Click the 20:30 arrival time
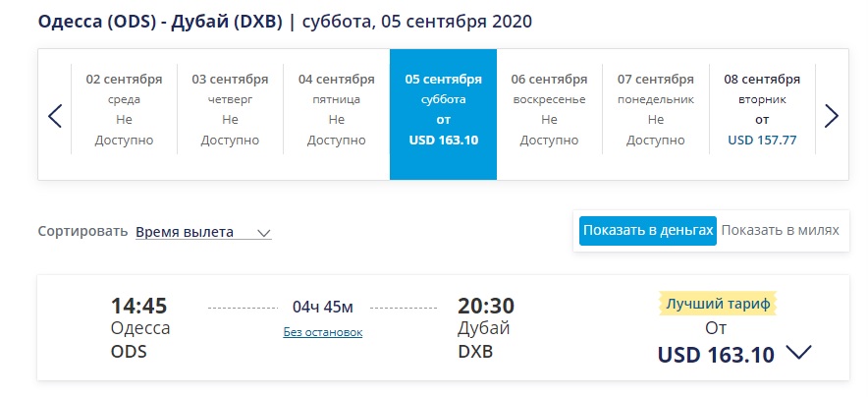Viewport: 868px width, 397px height. pos(486,306)
